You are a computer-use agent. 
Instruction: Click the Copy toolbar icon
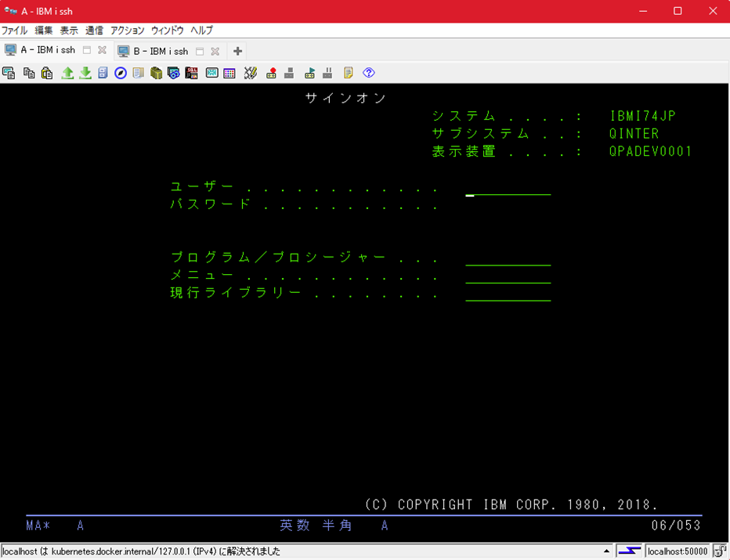coord(29,73)
